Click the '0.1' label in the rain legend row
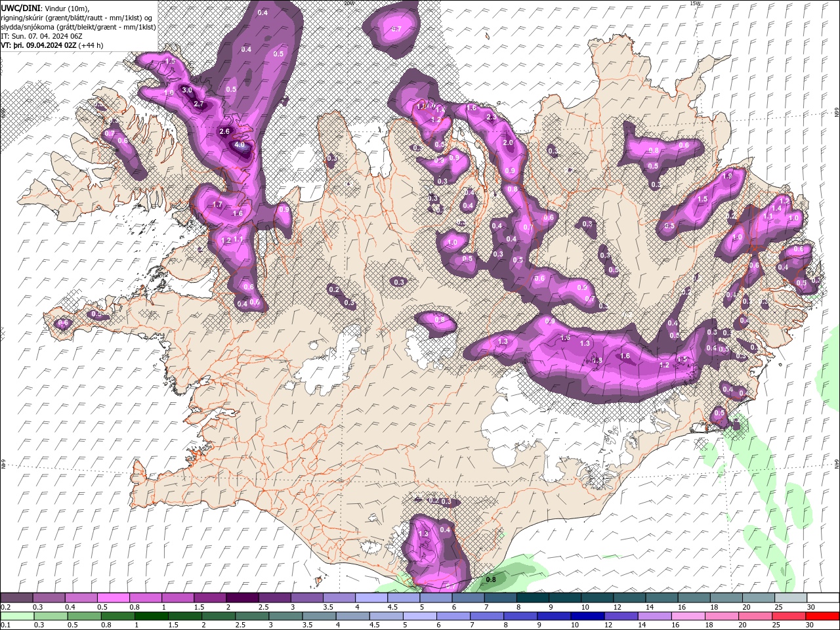 [5, 625]
